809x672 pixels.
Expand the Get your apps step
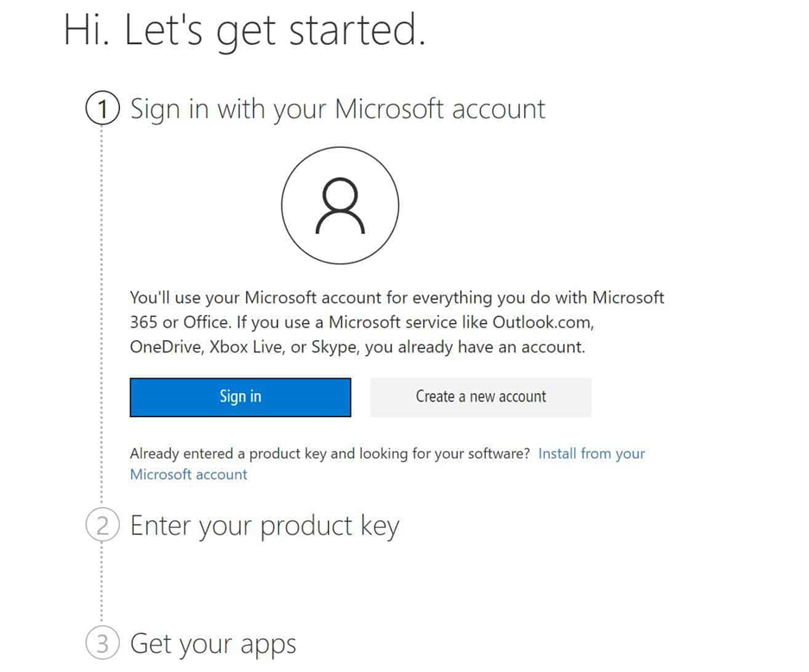click(213, 644)
